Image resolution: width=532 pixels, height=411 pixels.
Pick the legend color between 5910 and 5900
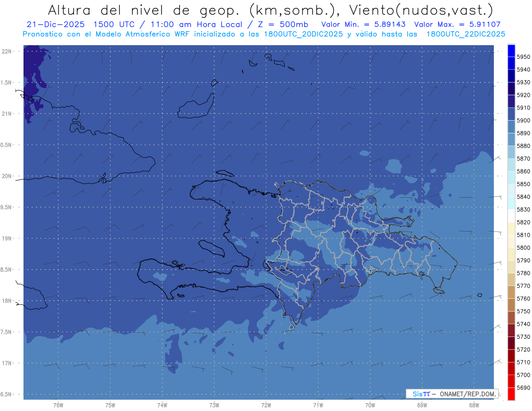[511, 114]
